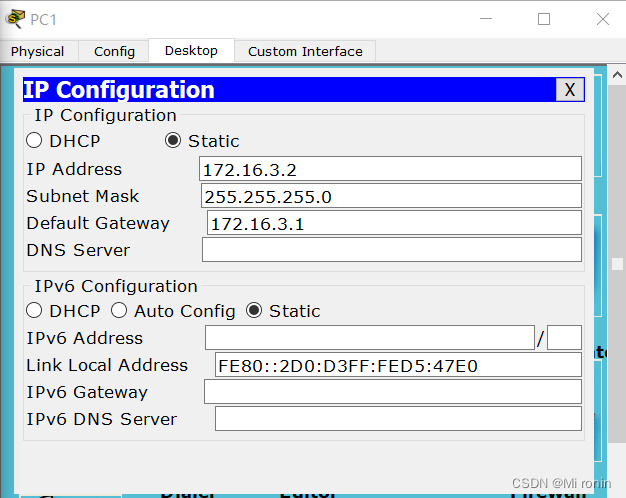626x498 pixels.
Task: Click the "Subnet Mask" label text
Action: point(83,196)
